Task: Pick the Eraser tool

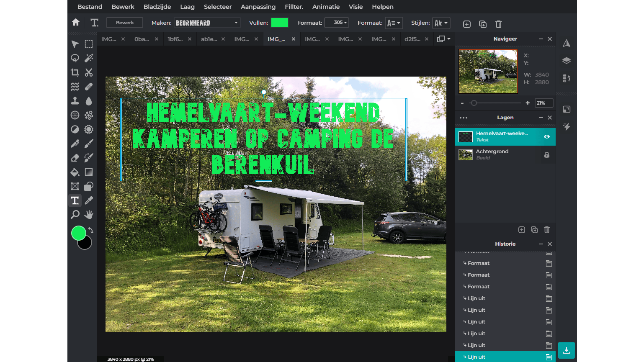Action: (x=75, y=158)
